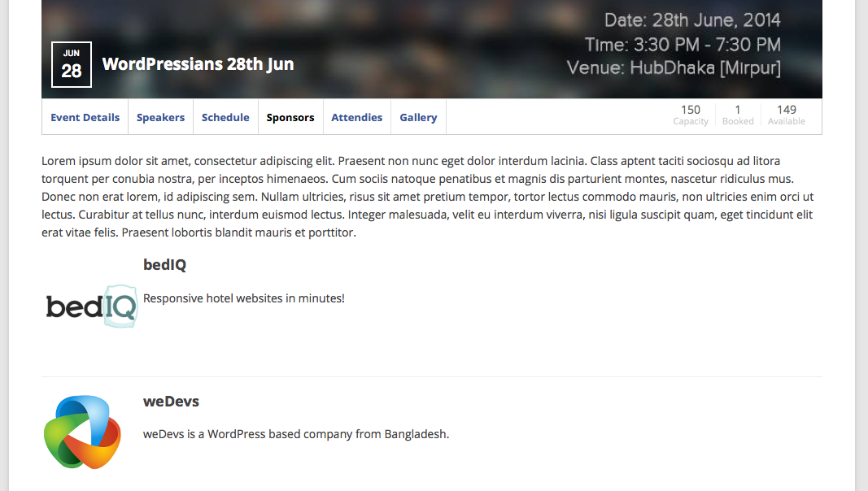Click the WordPressians 28th Jun title
Screen dimensions: 868x491
click(x=198, y=64)
